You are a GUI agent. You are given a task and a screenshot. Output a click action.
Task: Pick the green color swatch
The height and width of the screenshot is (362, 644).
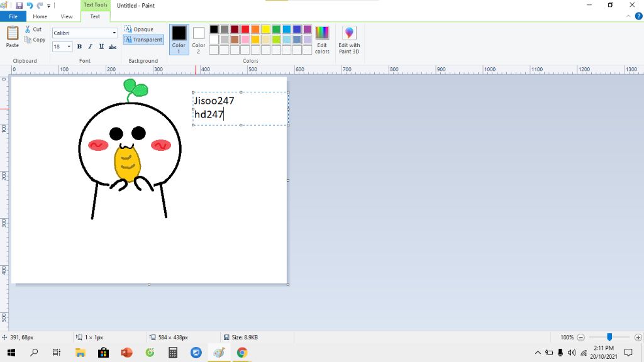[276, 29]
